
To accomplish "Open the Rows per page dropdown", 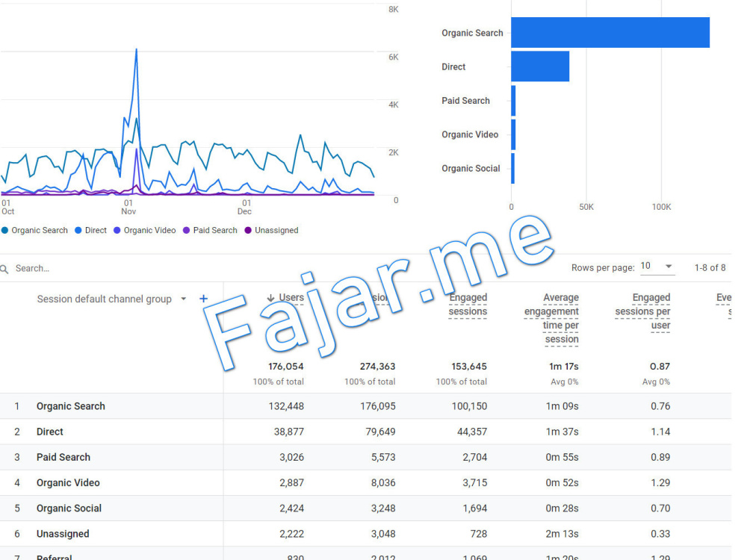I will coord(657,267).
